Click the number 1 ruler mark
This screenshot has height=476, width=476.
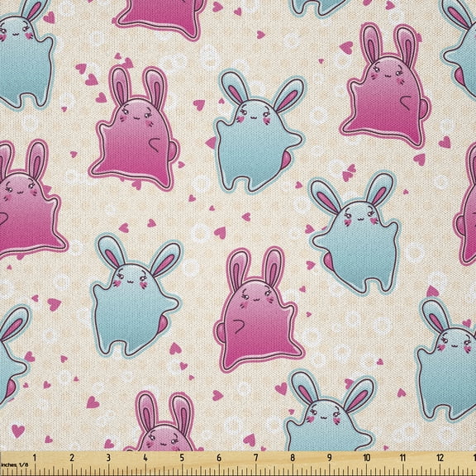tap(35, 458)
